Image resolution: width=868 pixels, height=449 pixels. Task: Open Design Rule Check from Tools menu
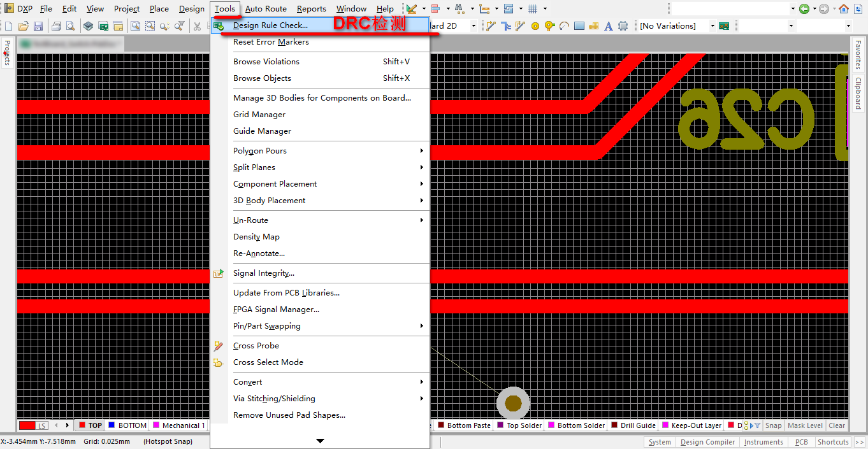[x=270, y=26]
